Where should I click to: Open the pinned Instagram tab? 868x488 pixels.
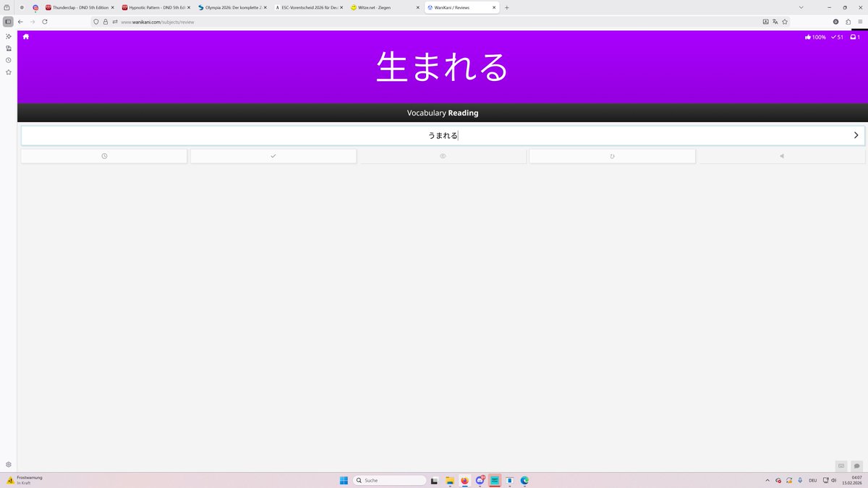click(x=35, y=7)
